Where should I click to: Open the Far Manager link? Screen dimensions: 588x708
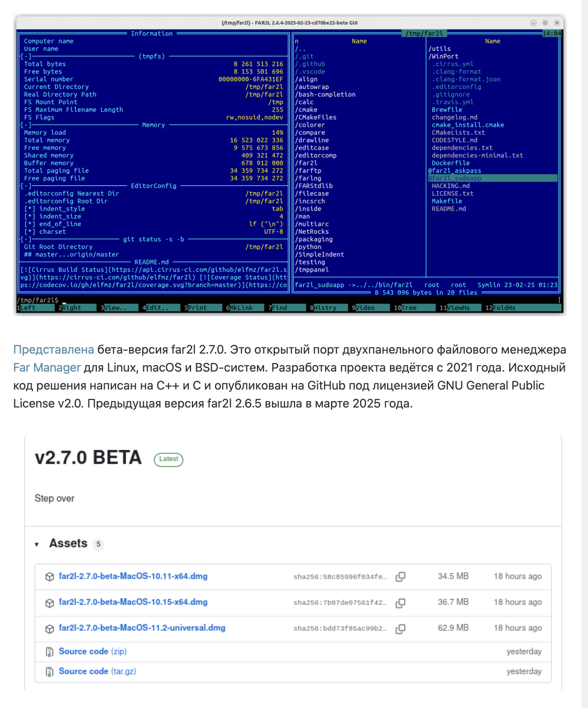47,367
